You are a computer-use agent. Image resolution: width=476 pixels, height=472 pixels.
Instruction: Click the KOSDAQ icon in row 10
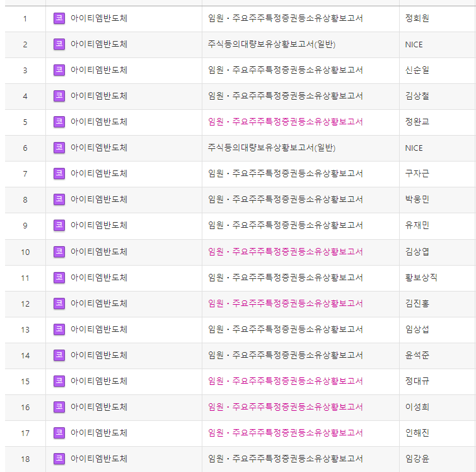pyautogui.click(x=59, y=251)
